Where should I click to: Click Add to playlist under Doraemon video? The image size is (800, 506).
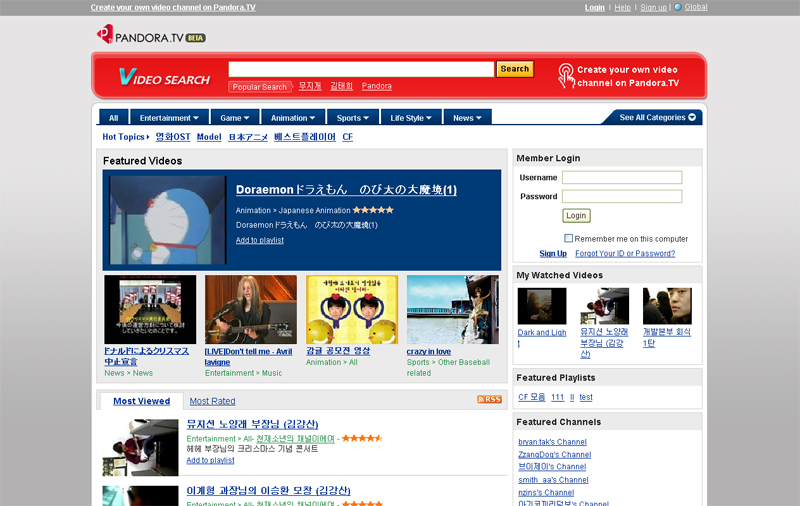pyautogui.click(x=260, y=240)
